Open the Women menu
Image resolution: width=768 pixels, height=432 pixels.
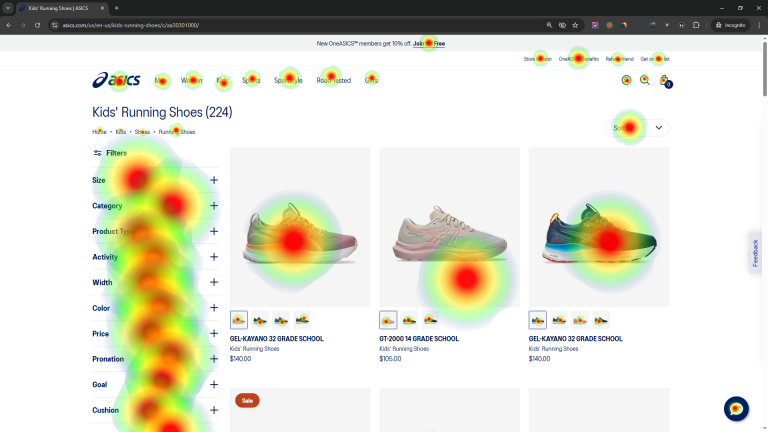pyautogui.click(x=192, y=80)
